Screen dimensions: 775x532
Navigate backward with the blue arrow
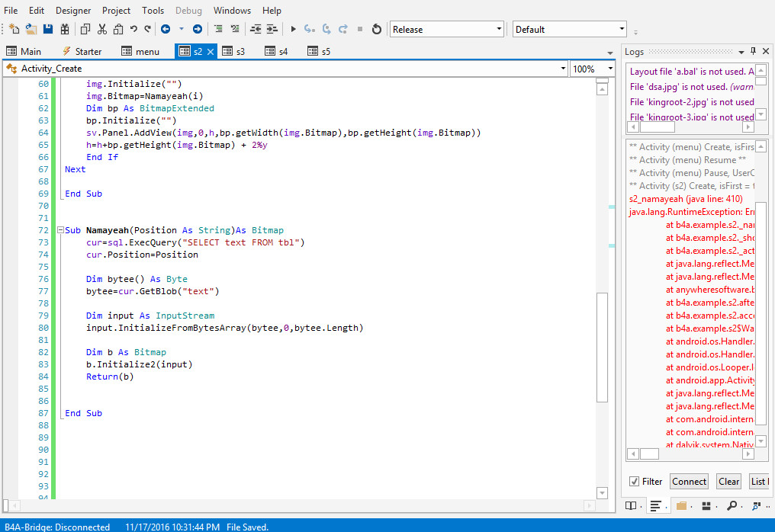[x=166, y=29]
